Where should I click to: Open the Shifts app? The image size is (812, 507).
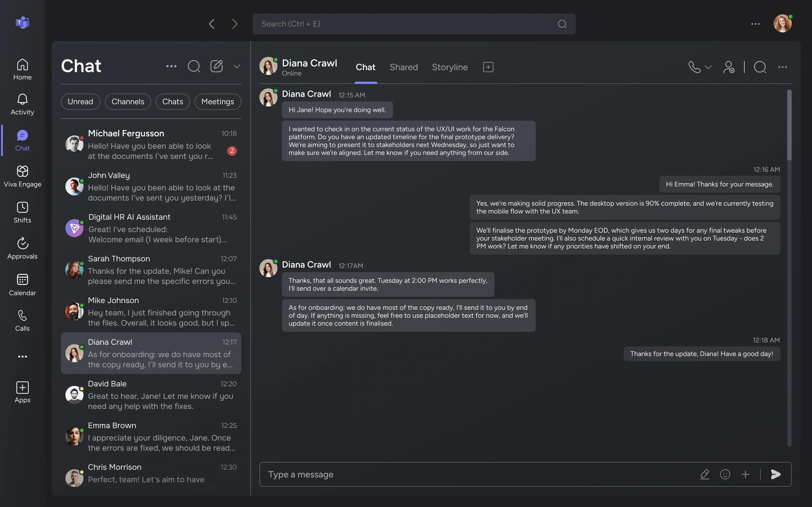tap(22, 212)
